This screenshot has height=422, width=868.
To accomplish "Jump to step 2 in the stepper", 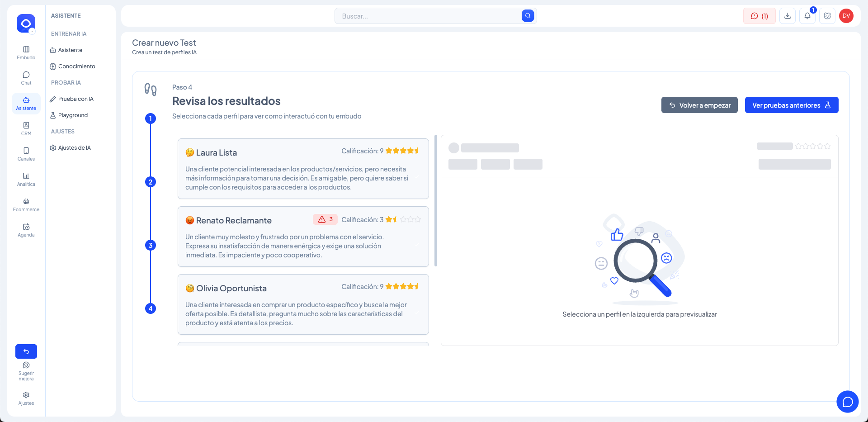I will click(x=151, y=182).
